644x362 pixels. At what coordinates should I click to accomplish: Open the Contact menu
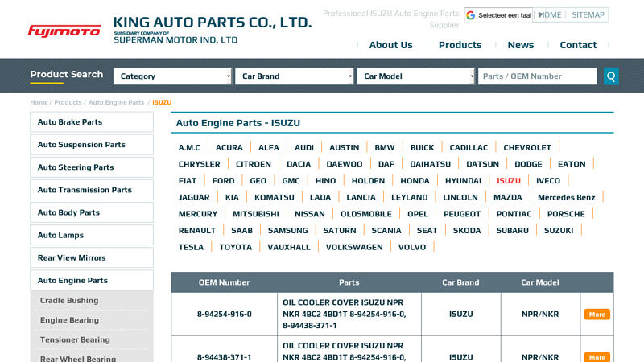pos(578,45)
